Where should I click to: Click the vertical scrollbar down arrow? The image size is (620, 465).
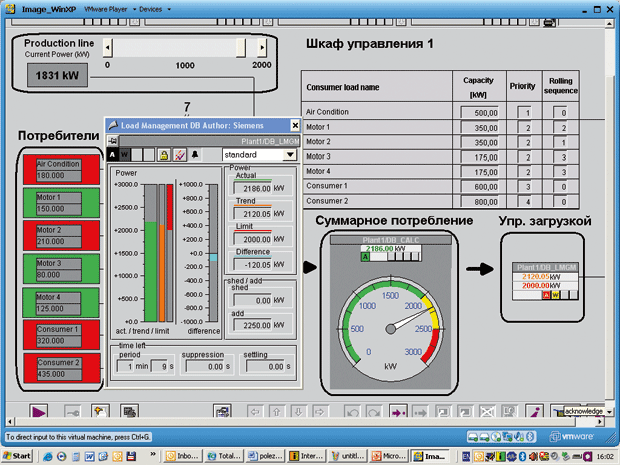[609, 412]
